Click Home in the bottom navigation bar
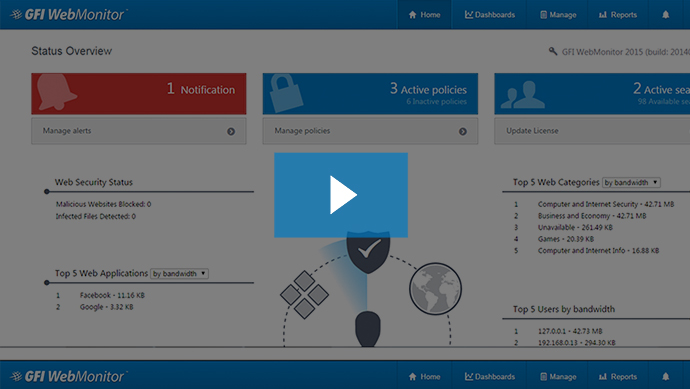This screenshot has height=389, width=690. [424, 376]
